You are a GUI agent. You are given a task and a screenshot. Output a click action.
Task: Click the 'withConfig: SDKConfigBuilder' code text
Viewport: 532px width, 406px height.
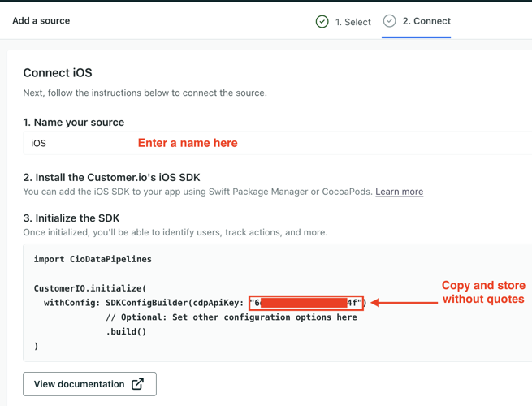point(117,303)
